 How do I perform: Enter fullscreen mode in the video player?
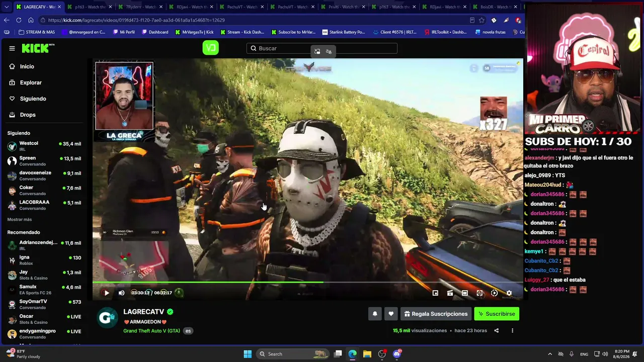[479, 293]
